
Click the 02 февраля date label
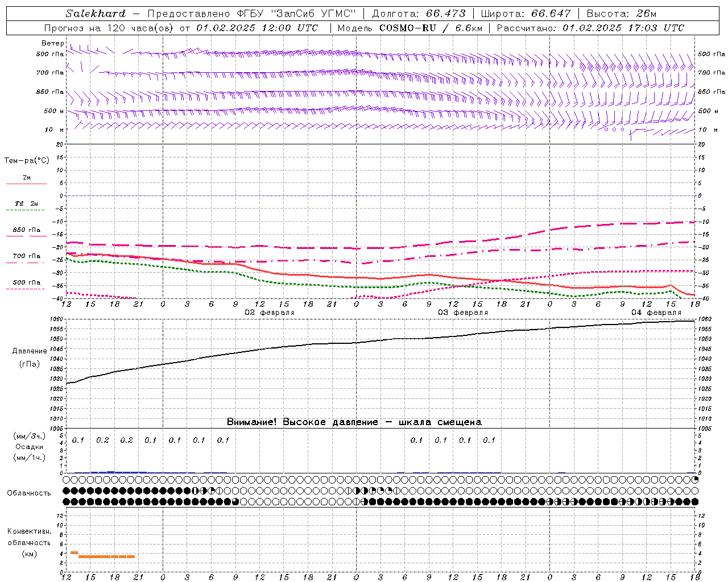pos(270,313)
